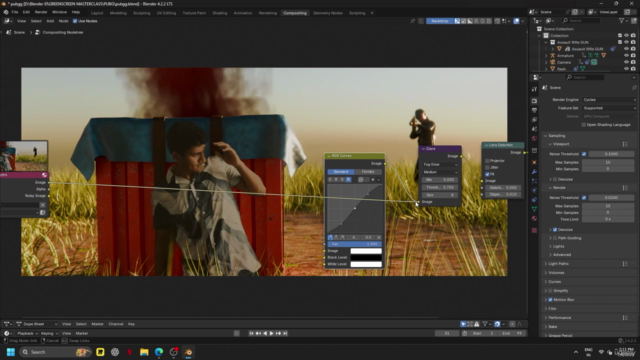Open the Render Engine dropdown
640x360 pixels.
tap(609, 100)
